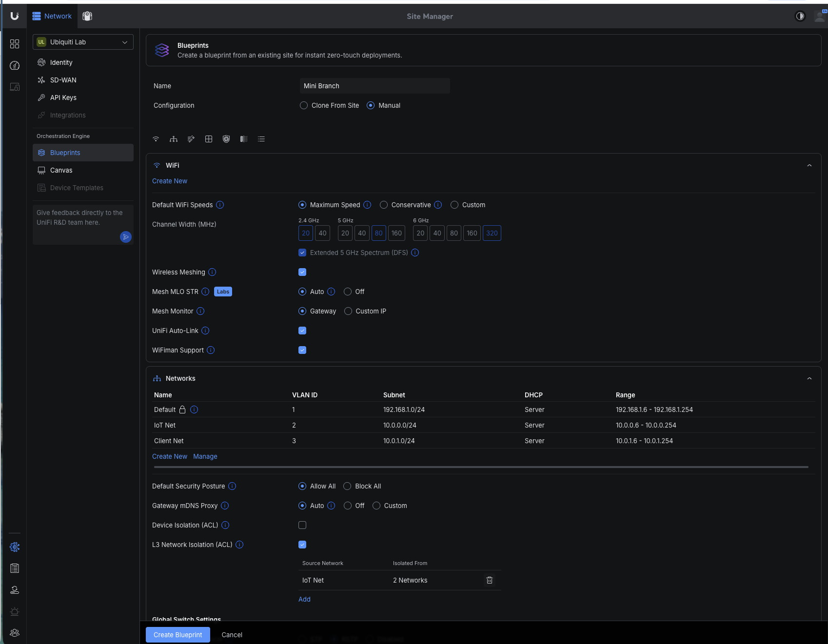This screenshot has height=644, width=828.
Task: Disable the Wireless Meshing checkbox
Action: coord(302,272)
